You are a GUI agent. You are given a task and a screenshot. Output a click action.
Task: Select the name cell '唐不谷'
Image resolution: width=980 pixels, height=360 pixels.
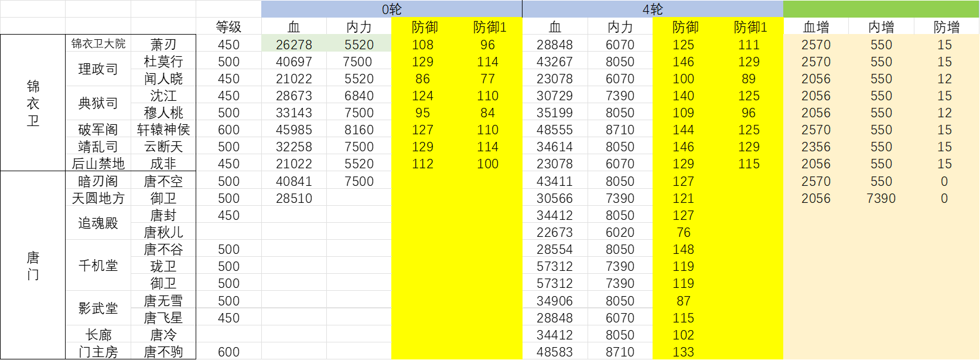coord(163,249)
